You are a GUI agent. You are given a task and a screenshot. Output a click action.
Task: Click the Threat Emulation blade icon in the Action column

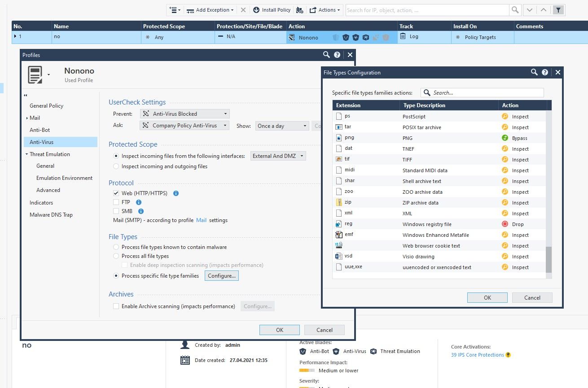click(365, 37)
